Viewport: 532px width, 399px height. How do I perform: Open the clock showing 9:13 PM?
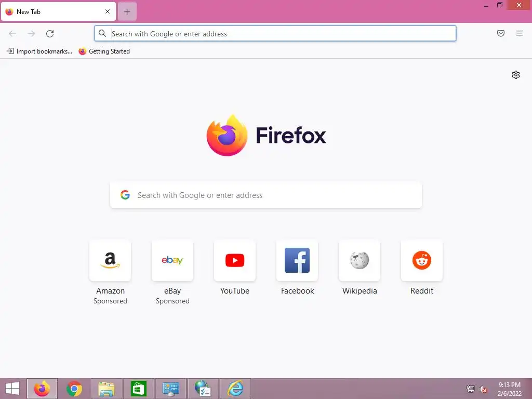[509, 389]
